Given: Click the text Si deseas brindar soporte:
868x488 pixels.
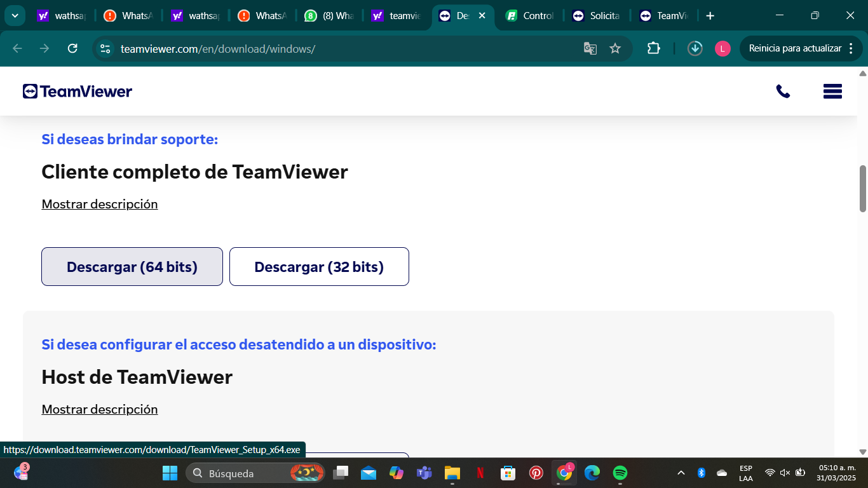Looking at the screenshot, I should (130, 139).
